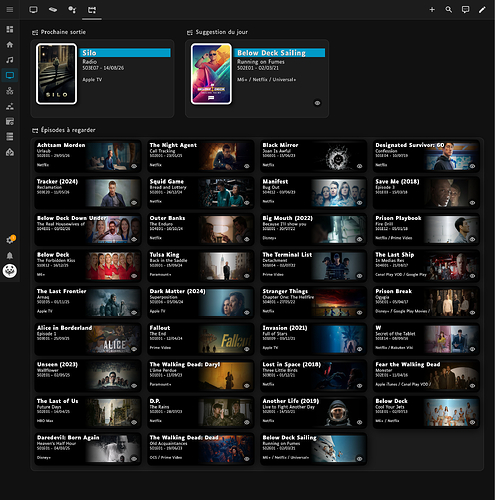The height and width of the screenshot is (500, 495).
Task: Switch to the calendar tab in top bar
Action: pyautogui.click(x=92, y=10)
